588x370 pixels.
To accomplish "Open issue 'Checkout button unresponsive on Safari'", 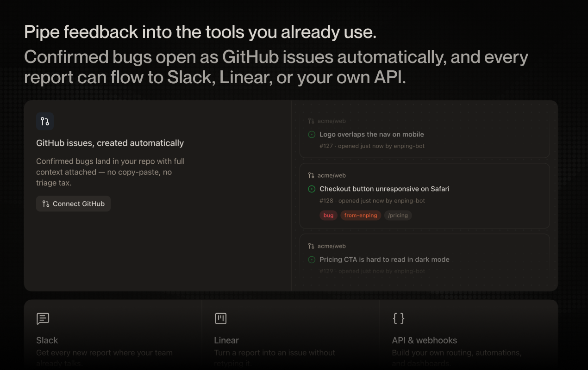I will 384,189.
